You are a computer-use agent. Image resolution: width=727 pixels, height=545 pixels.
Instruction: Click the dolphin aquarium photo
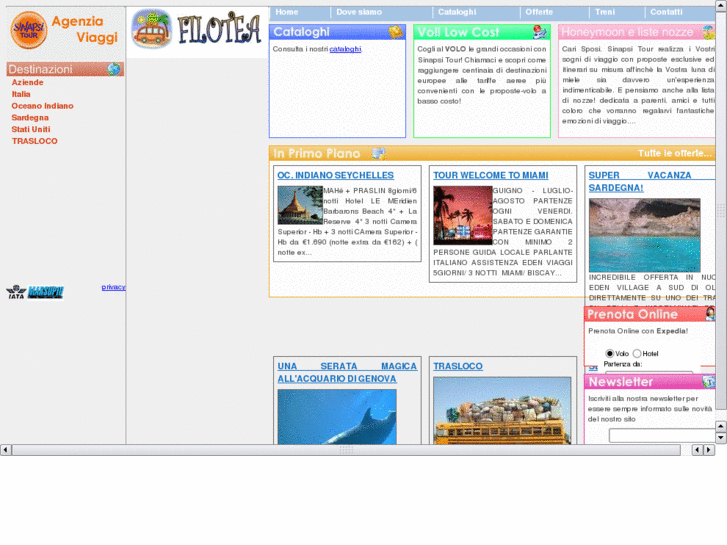[x=337, y=417]
